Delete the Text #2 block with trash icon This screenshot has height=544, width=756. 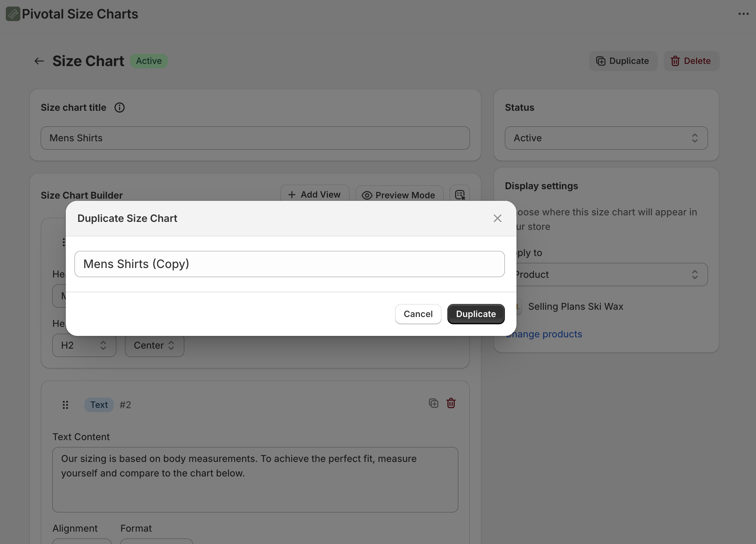tap(451, 403)
